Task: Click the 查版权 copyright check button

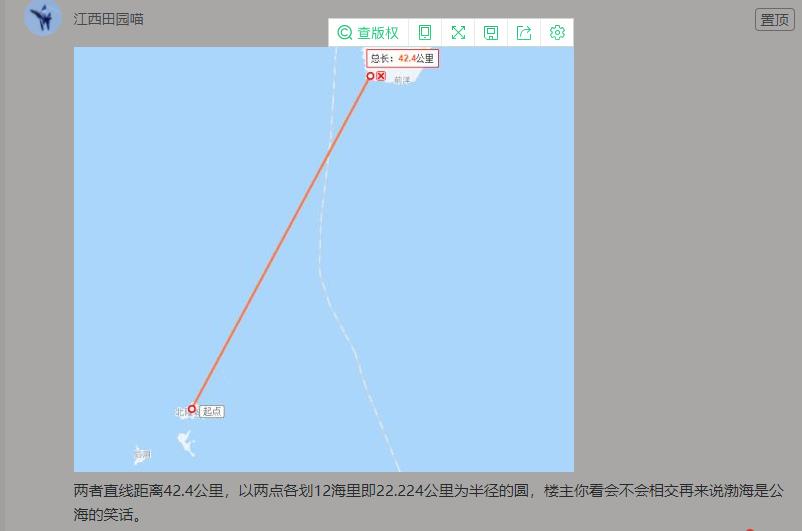Action: (368, 33)
